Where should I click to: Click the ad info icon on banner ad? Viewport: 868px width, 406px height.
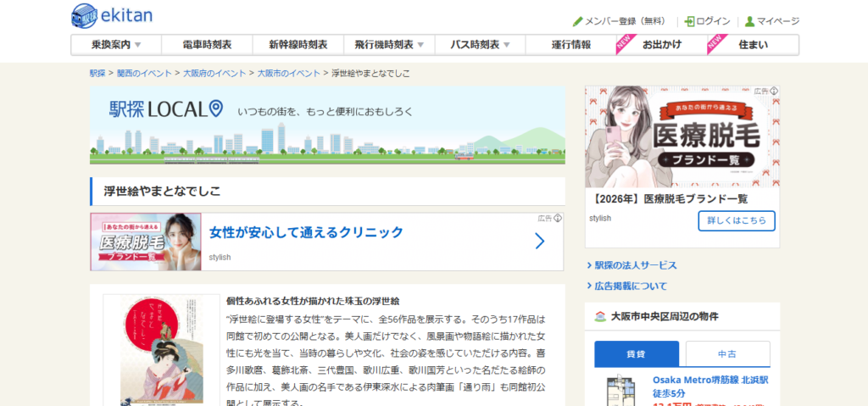click(558, 218)
